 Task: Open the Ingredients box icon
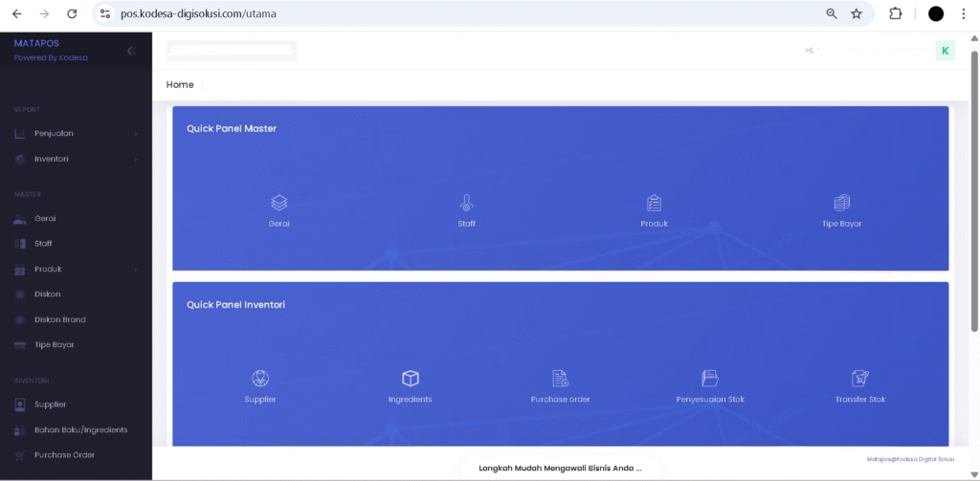[x=410, y=378]
